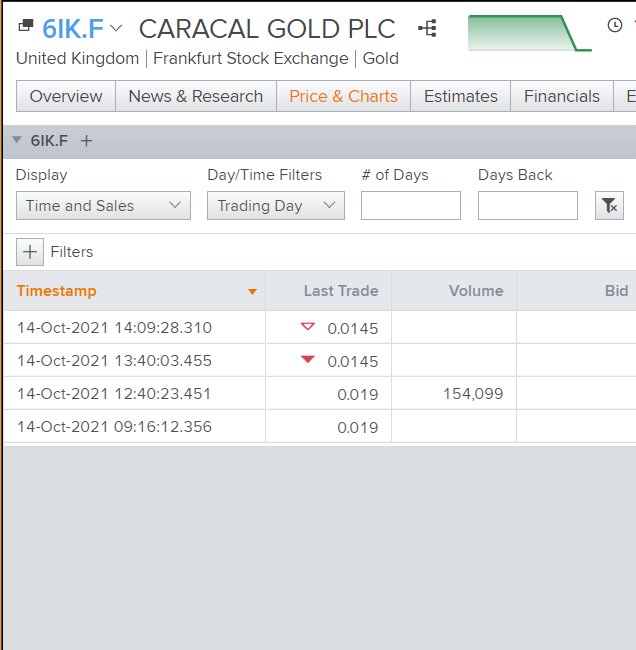Go to the Estimates tab
Screen dimensions: 636x650
[x=461, y=96]
